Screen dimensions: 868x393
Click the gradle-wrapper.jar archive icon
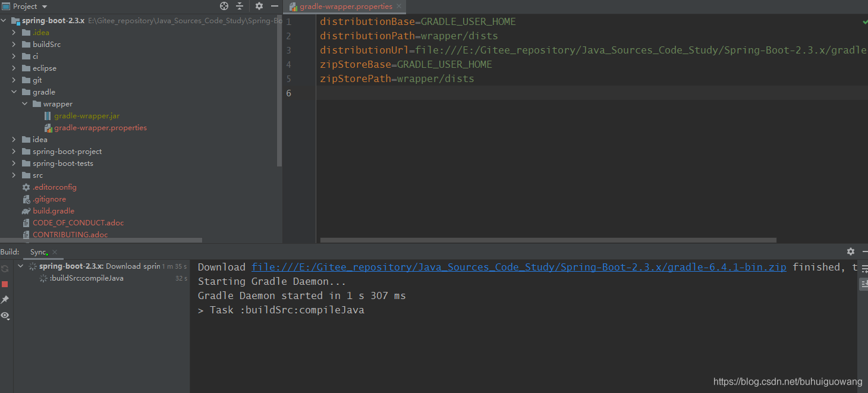click(48, 116)
